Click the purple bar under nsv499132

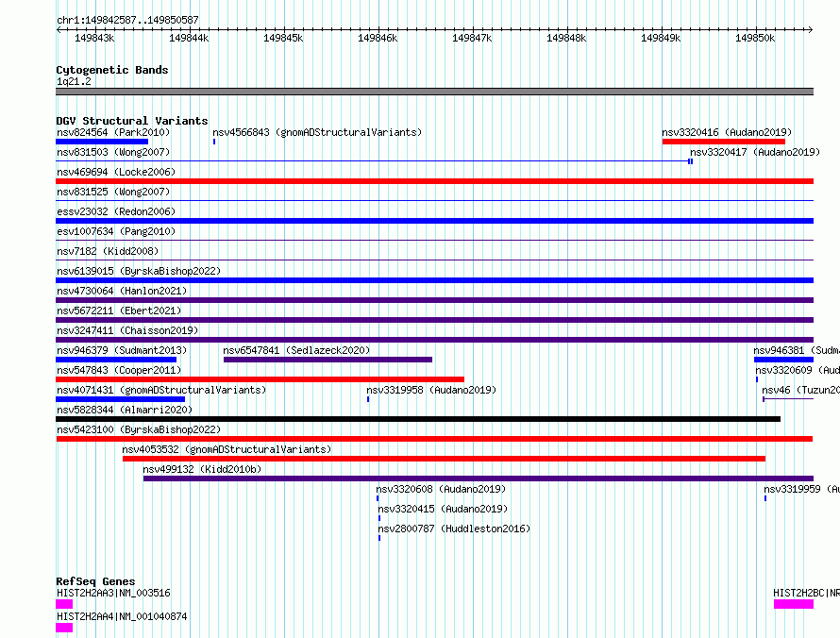pyautogui.click(x=479, y=478)
